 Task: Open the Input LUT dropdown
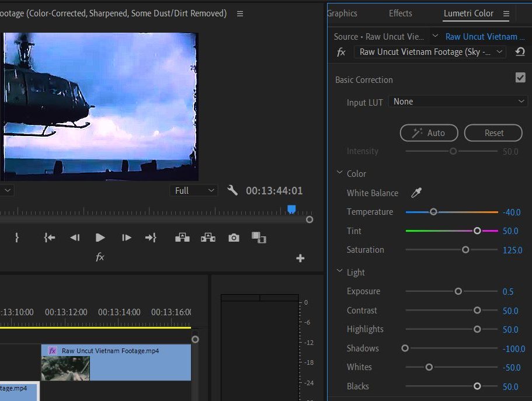click(x=458, y=102)
